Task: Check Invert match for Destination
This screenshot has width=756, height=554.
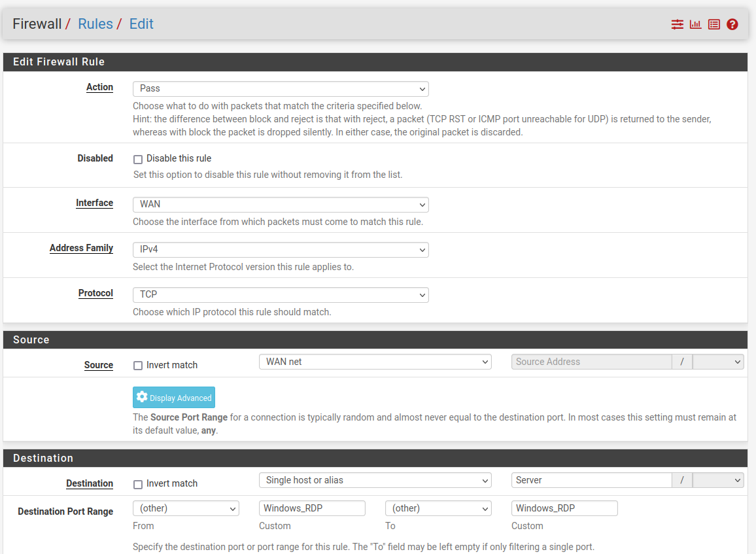Action: click(x=138, y=483)
